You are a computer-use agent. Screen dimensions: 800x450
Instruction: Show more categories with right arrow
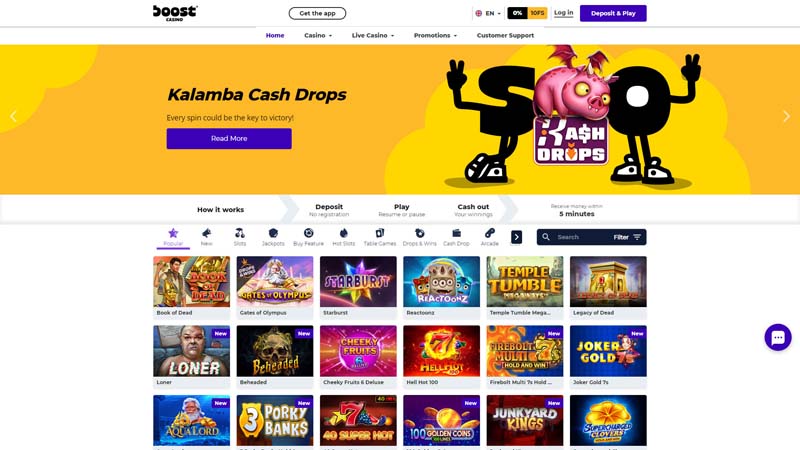point(516,237)
